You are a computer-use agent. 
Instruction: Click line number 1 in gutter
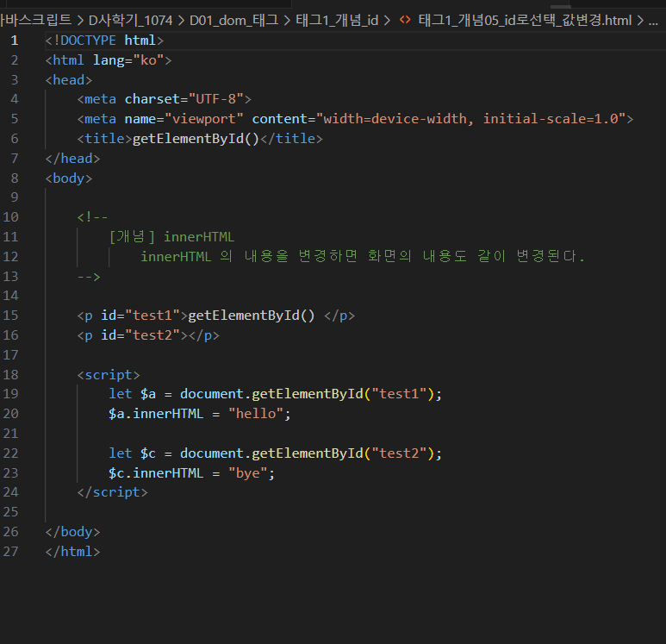point(15,41)
